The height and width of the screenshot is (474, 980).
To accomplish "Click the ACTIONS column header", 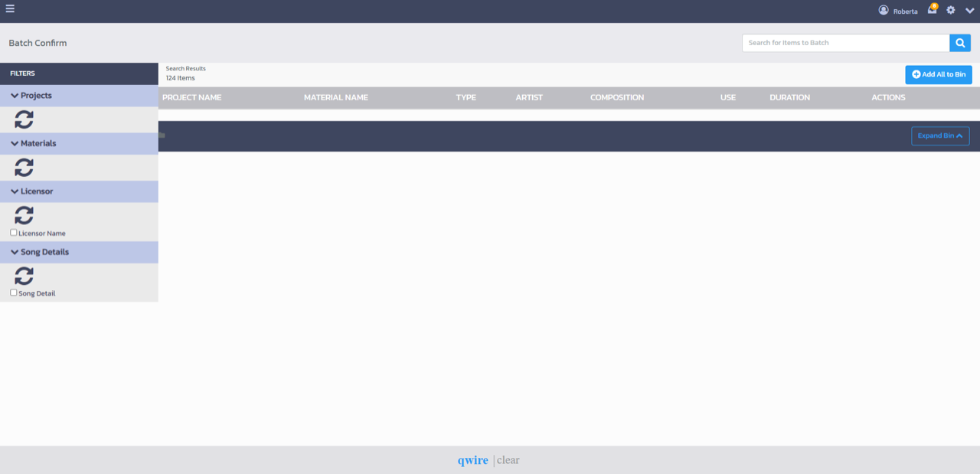I will coord(888,97).
